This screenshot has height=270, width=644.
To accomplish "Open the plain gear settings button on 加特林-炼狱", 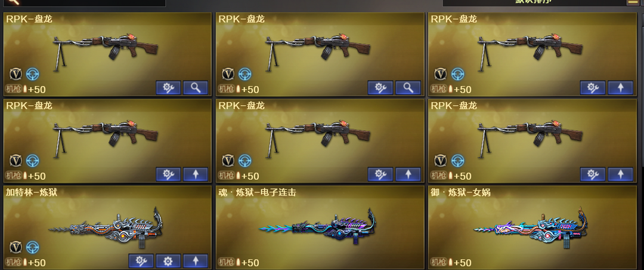I will [168, 261].
